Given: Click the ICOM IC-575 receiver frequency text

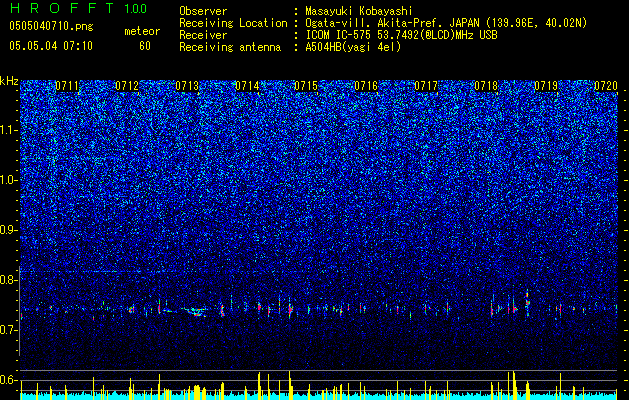Looking at the screenshot, I should pyautogui.click(x=402, y=35).
